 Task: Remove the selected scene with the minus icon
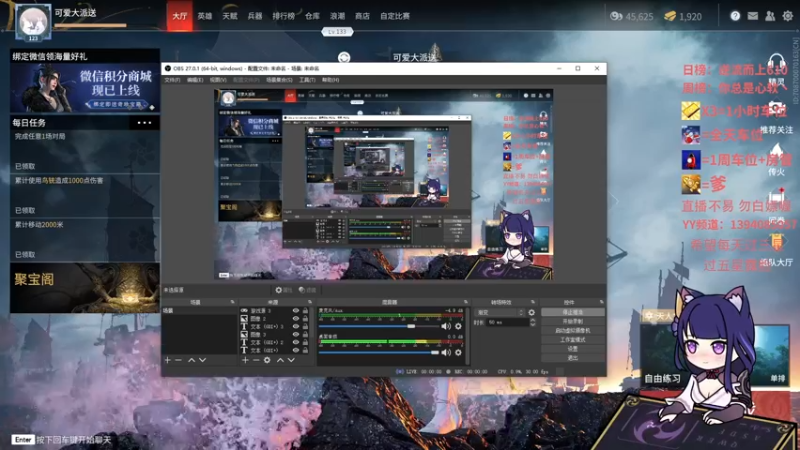click(179, 360)
